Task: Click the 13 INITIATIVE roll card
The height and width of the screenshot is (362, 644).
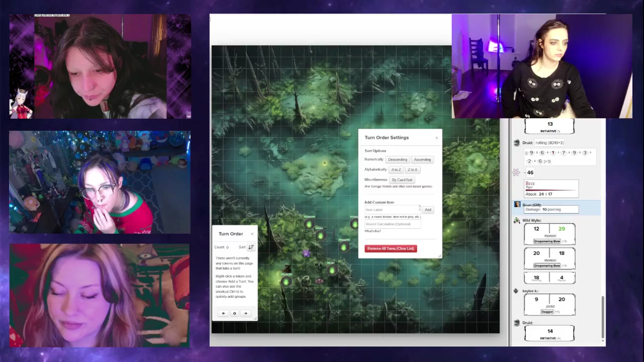Action: [550, 126]
